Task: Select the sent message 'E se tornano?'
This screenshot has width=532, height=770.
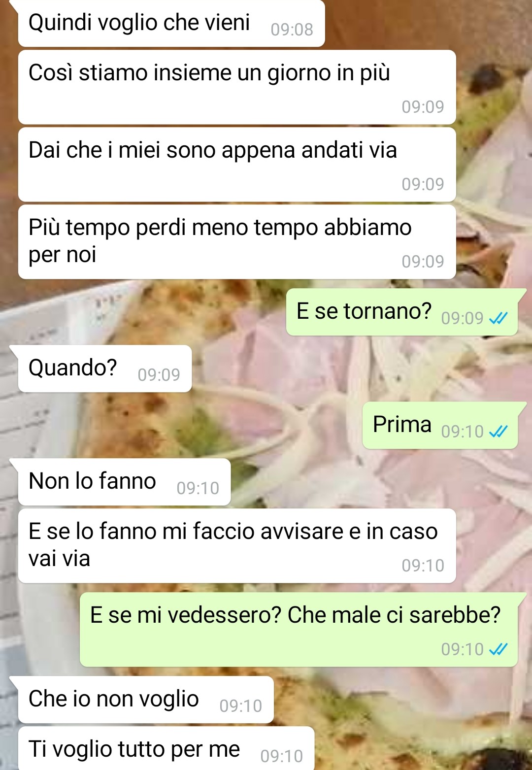Action: click(402, 312)
